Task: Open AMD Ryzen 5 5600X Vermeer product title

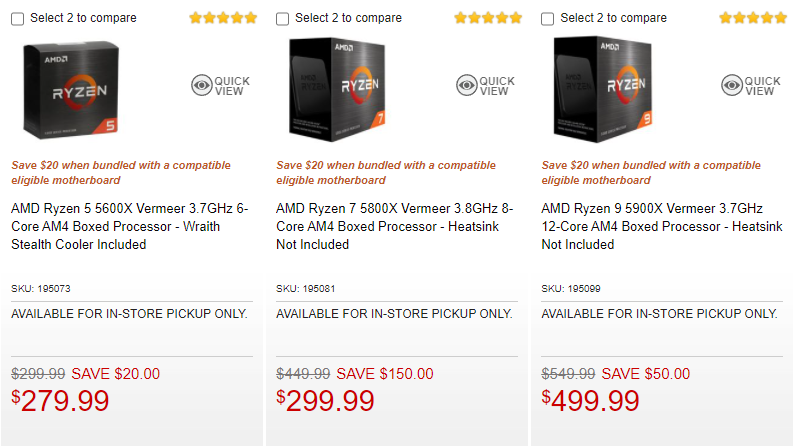Action: pos(130,226)
